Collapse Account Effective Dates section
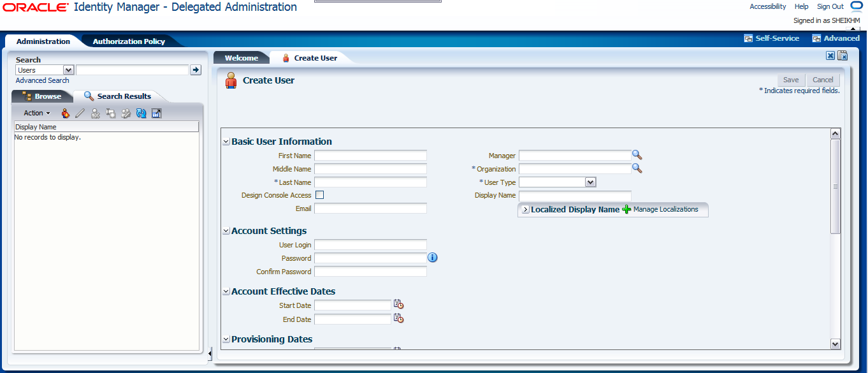This screenshot has width=868, height=373. click(x=226, y=291)
